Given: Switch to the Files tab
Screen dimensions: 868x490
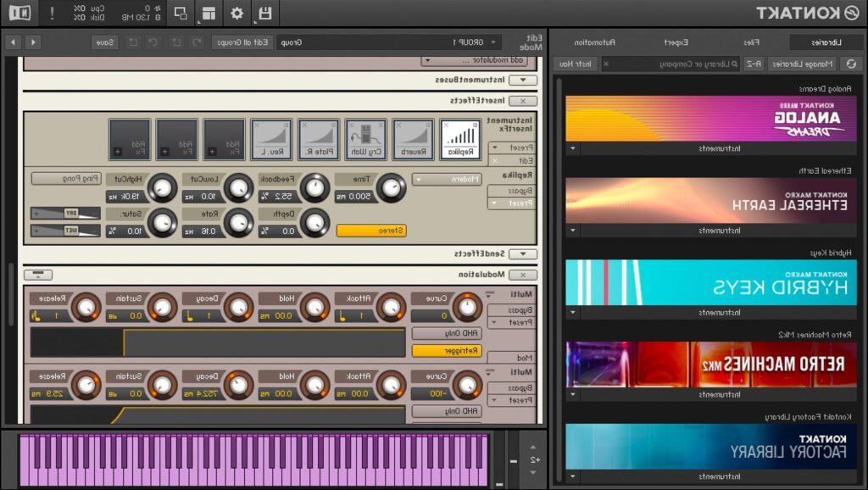Looking at the screenshot, I should (x=751, y=42).
